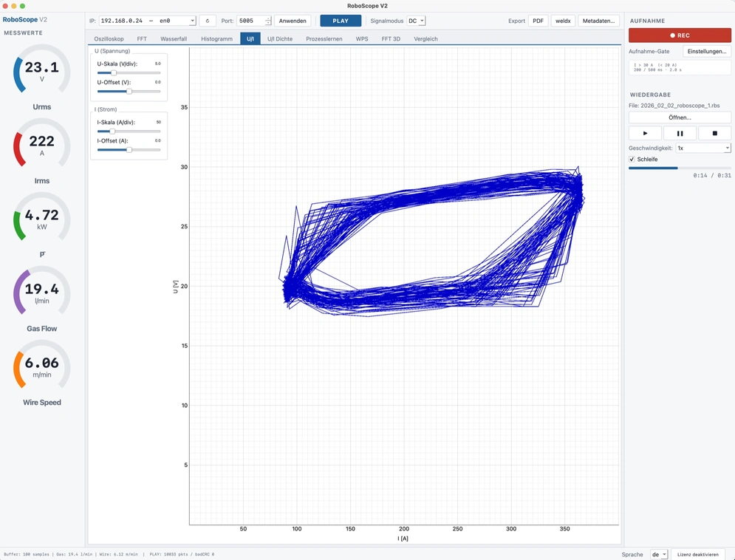The height and width of the screenshot is (560, 735).
Task: Open the Histogramm tab
Action: click(216, 39)
